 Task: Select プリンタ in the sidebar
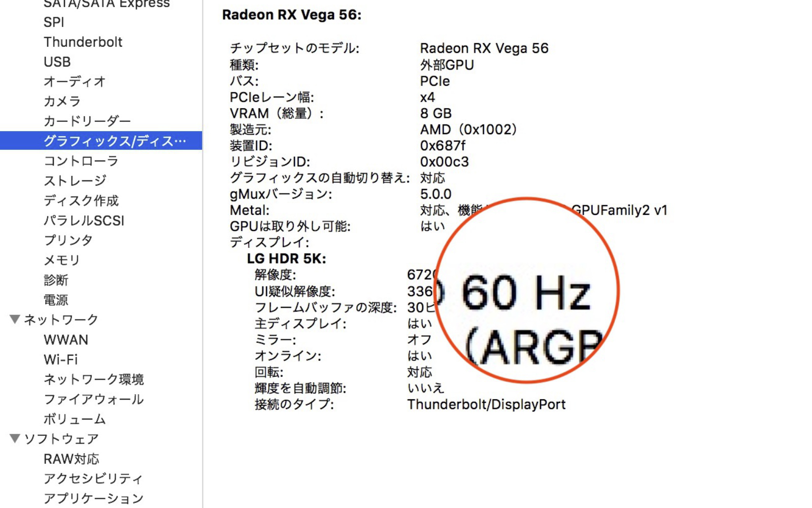coord(69,240)
